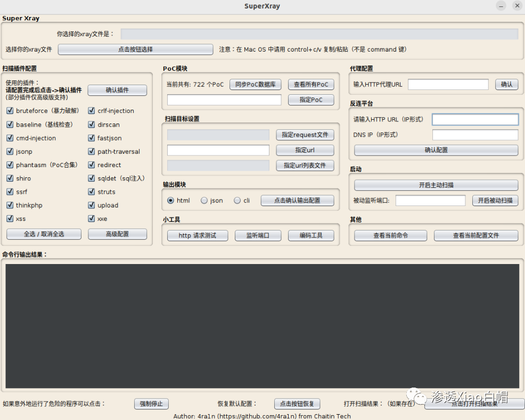Toggle the baseline plugin checkbox

10,124
